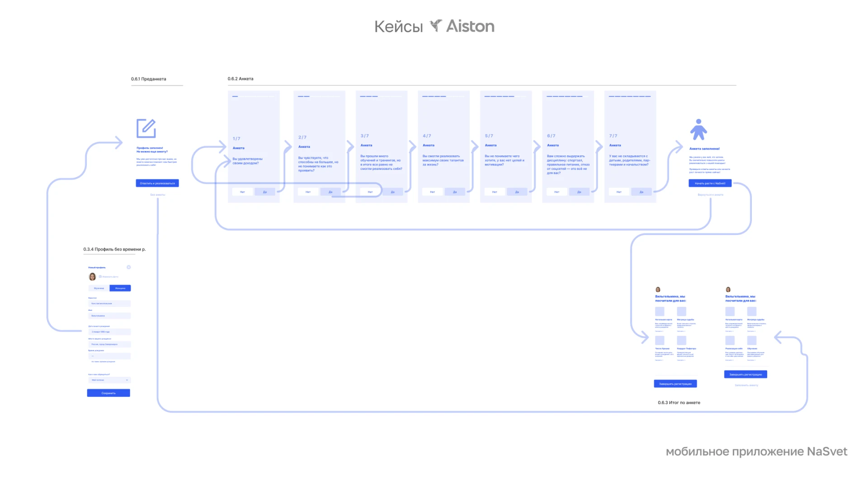Click the Сохранить button
This screenshot has width=868, height=488.
(108, 393)
